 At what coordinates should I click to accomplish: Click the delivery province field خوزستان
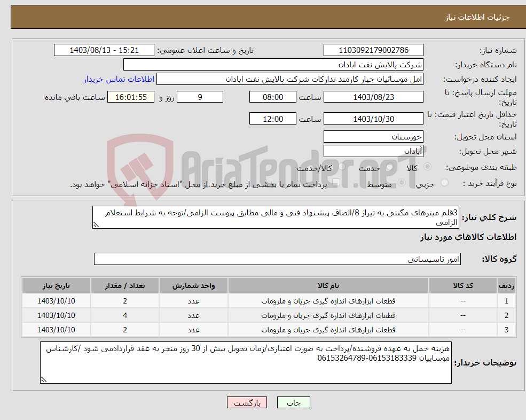coord(373,137)
